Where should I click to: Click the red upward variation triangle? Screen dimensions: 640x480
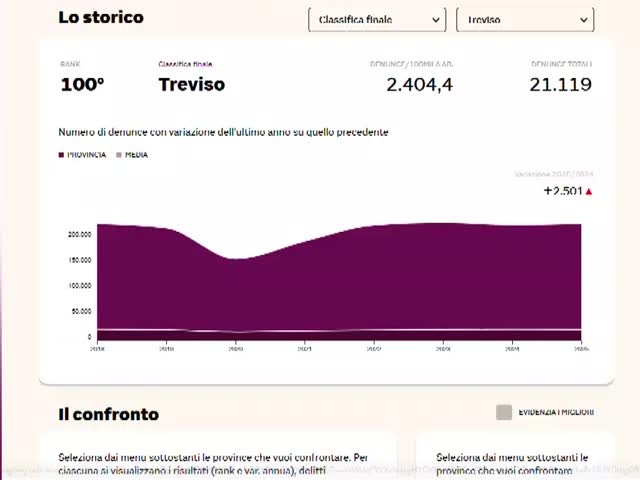coord(589,191)
